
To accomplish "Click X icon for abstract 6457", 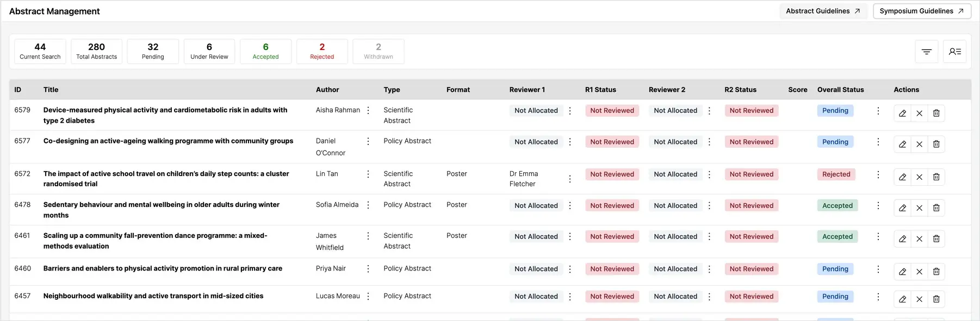I will tap(919, 299).
